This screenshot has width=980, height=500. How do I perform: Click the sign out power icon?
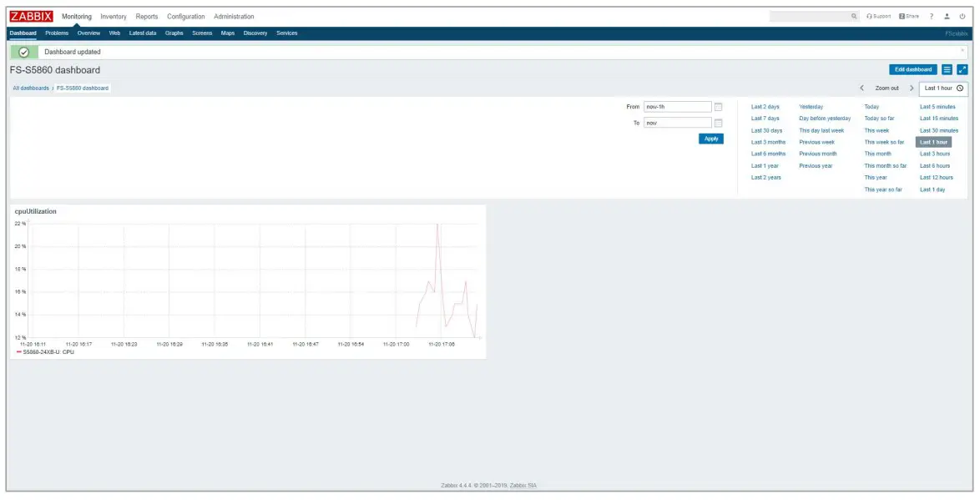pyautogui.click(x=962, y=16)
